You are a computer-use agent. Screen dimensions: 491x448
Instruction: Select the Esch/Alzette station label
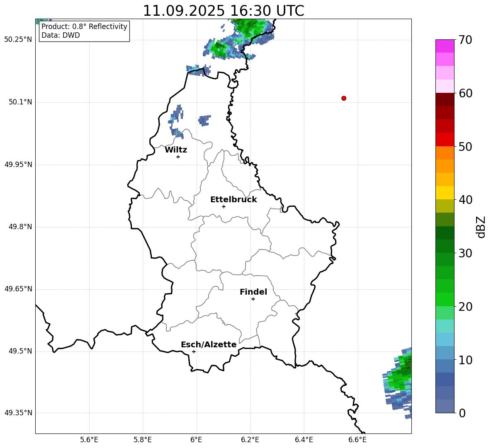coord(209,344)
